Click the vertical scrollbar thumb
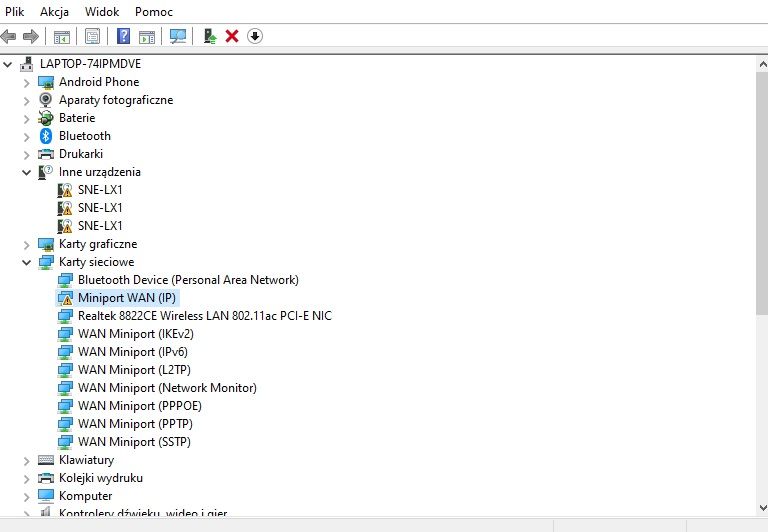Viewport: 768px width, 532px height. [762, 193]
